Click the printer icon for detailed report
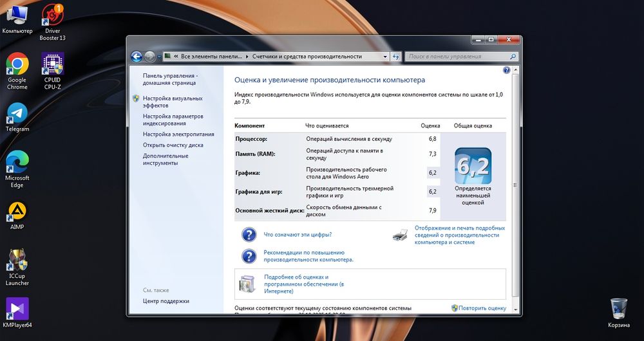 (400, 235)
